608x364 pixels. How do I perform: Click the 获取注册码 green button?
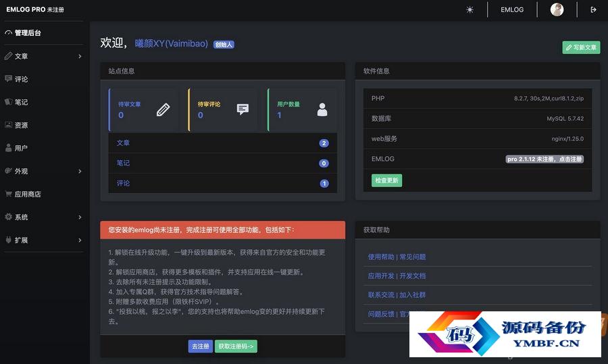point(236,346)
